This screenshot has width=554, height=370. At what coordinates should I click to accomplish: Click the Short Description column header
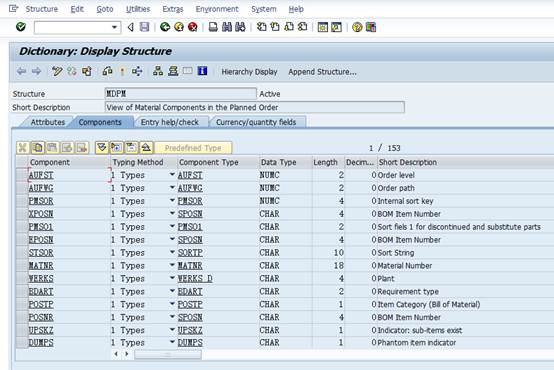click(408, 162)
